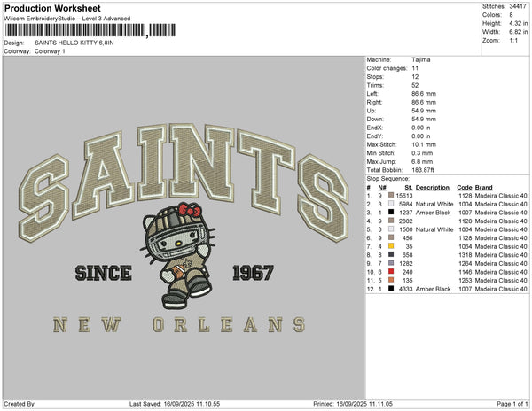Click the Height value 4.32 in

pyautogui.click(x=518, y=23)
